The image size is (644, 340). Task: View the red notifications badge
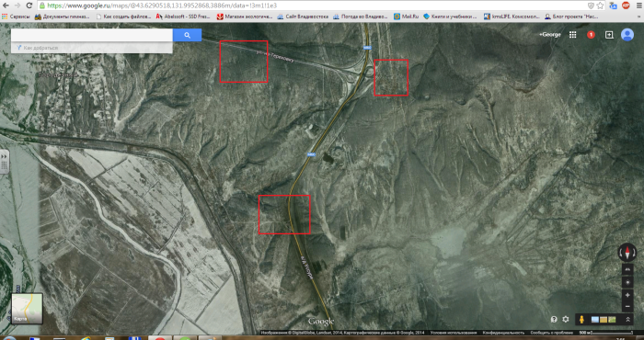click(591, 35)
